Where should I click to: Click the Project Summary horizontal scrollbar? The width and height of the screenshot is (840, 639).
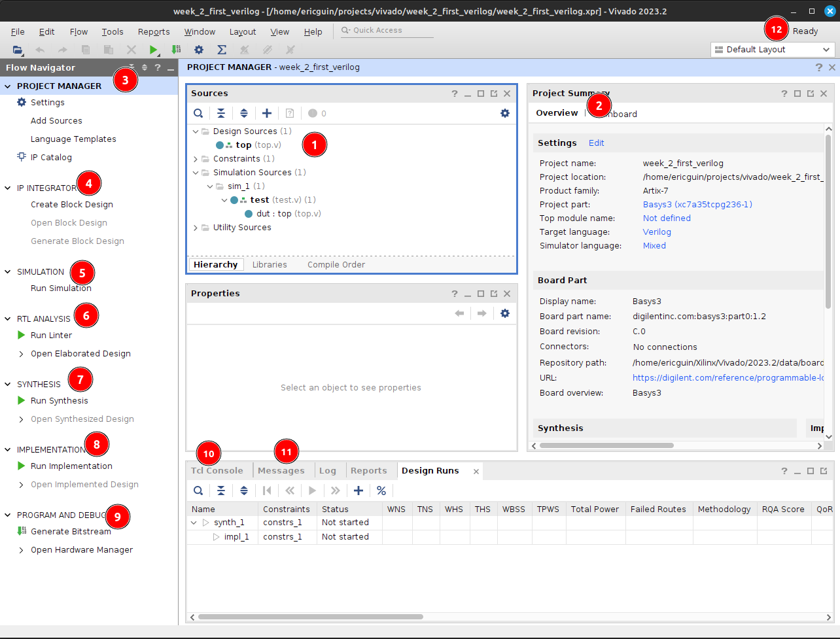606,445
